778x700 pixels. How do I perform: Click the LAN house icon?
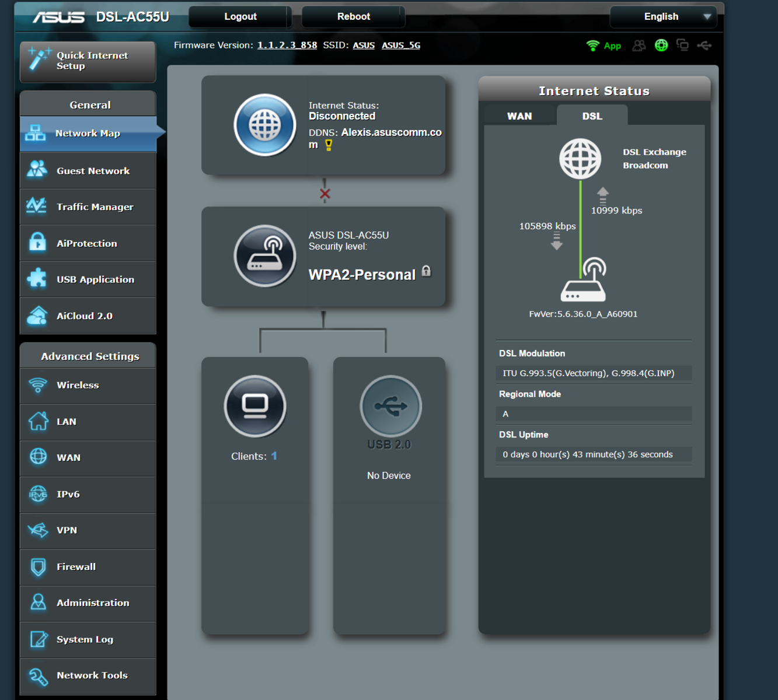pos(39,421)
